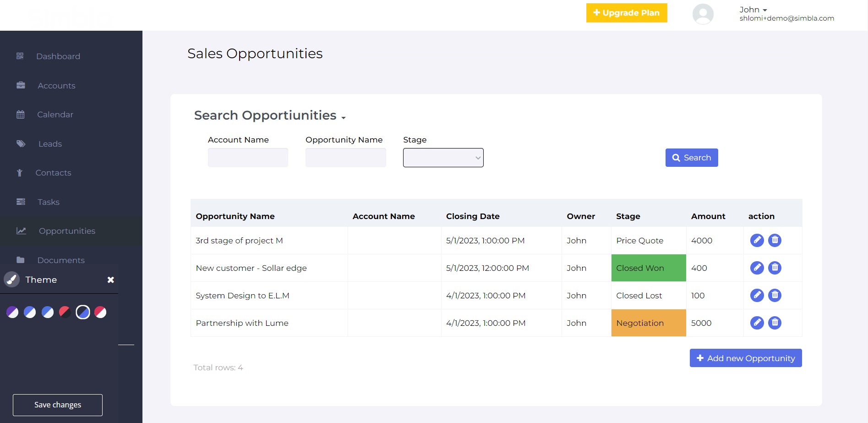Delete the 3rd stage of project M opportunity
Image resolution: width=868 pixels, height=423 pixels.
tap(775, 240)
